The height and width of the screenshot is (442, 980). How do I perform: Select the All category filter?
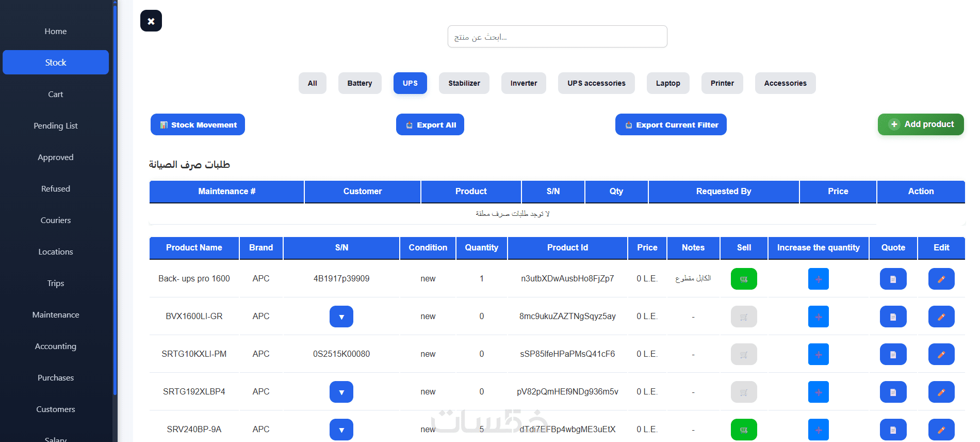click(313, 83)
